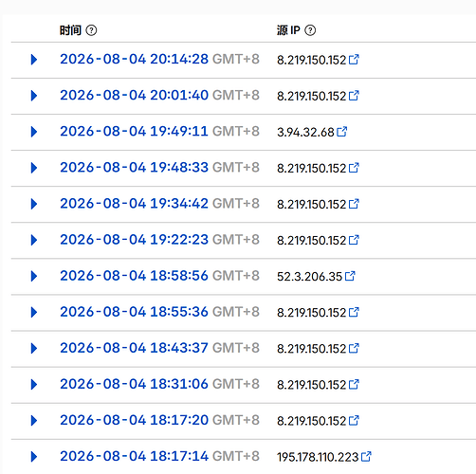Click timestamp 2026-08-04 18:31:06

(x=134, y=384)
